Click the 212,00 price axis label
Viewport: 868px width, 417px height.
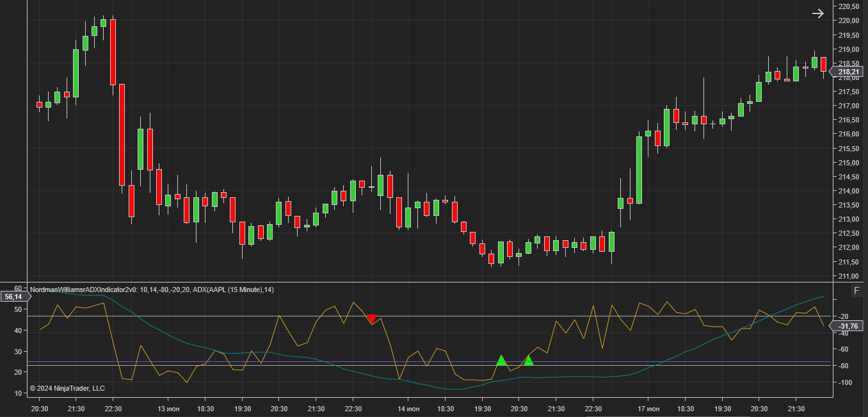click(x=848, y=247)
